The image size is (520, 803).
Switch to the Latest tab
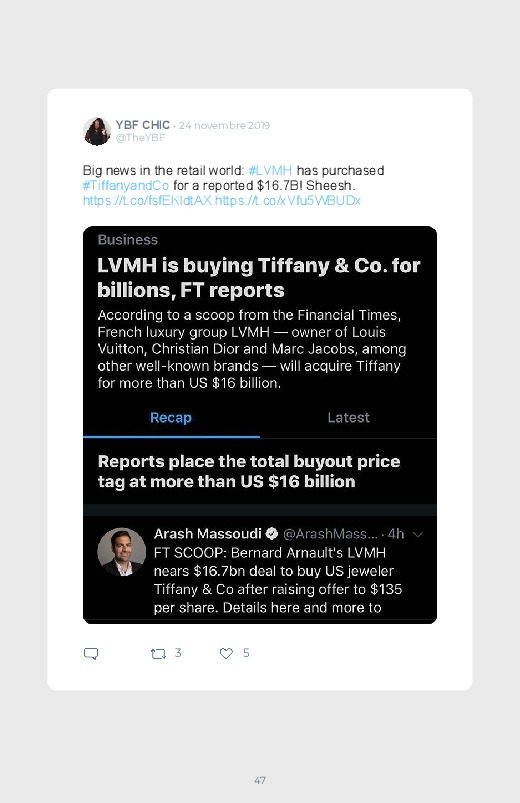pos(348,417)
